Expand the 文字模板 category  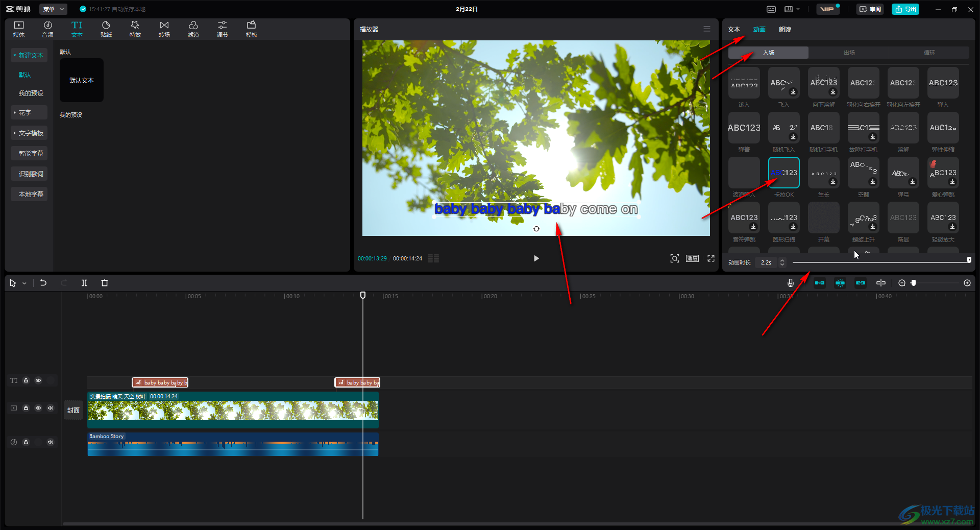point(29,133)
